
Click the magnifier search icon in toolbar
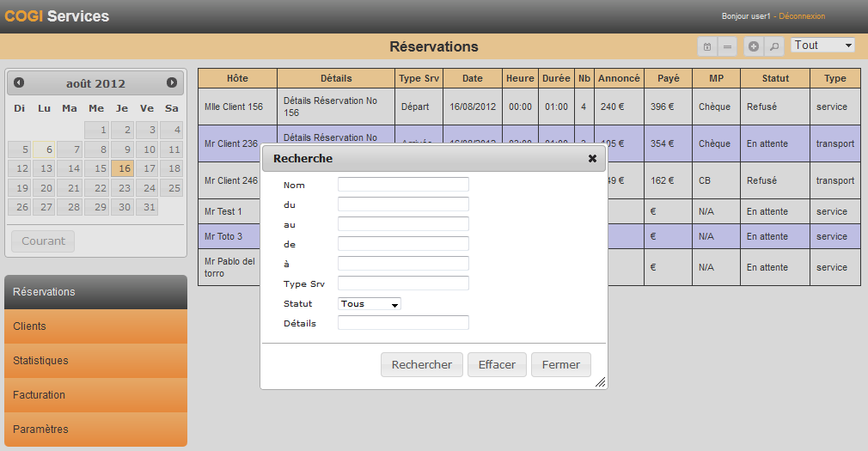[x=773, y=46]
